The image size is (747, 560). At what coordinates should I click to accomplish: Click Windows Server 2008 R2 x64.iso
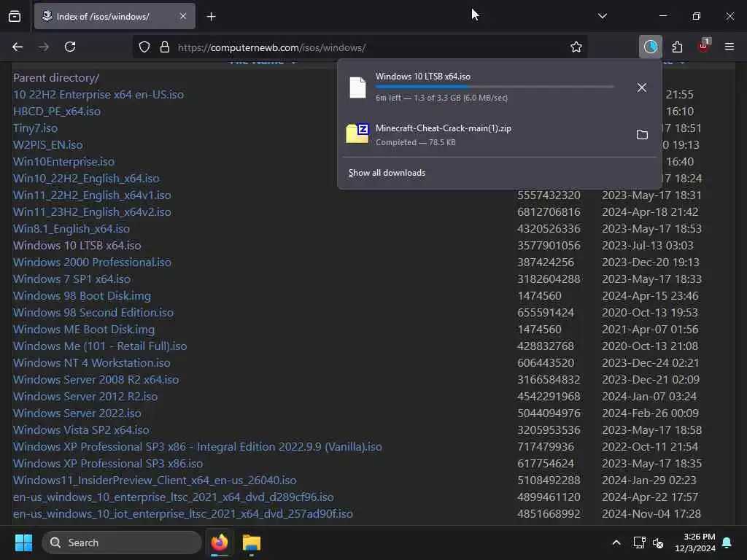coord(96,379)
